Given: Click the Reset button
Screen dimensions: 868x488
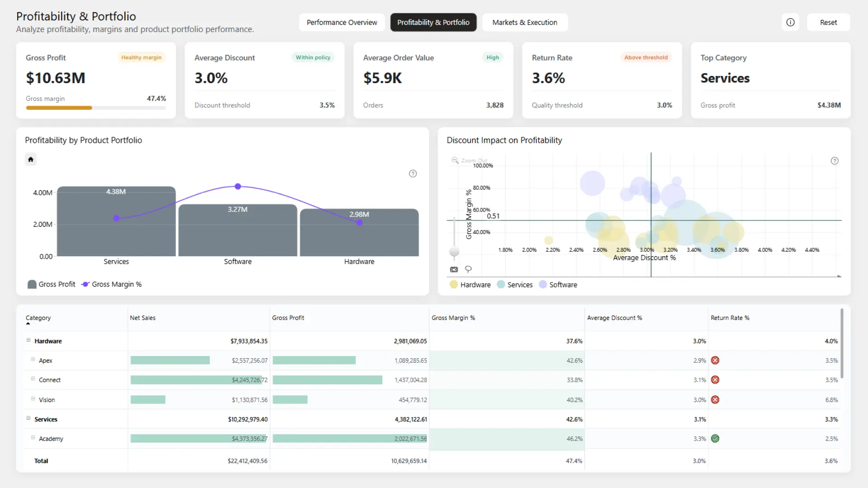Looking at the screenshot, I should point(828,22).
